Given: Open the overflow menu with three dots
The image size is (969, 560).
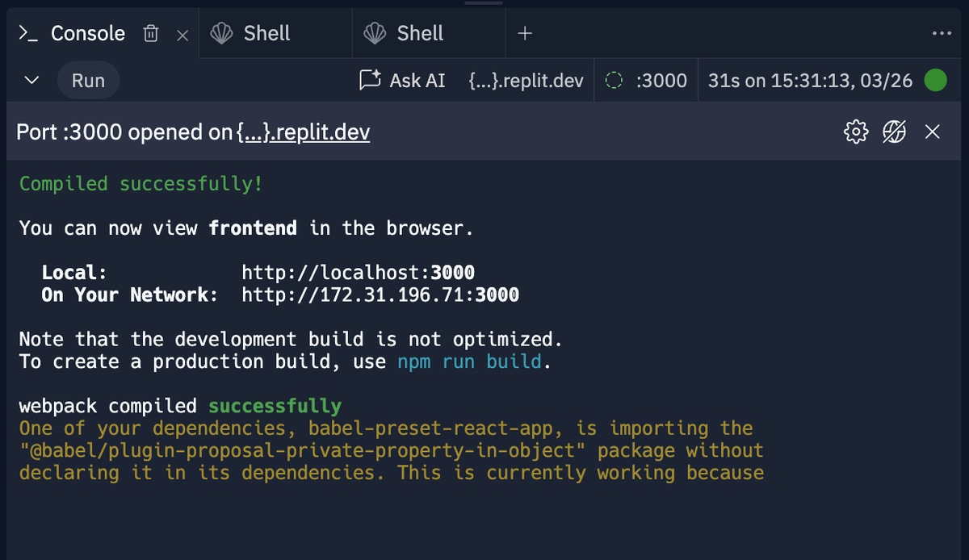Looking at the screenshot, I should [942, 33].
